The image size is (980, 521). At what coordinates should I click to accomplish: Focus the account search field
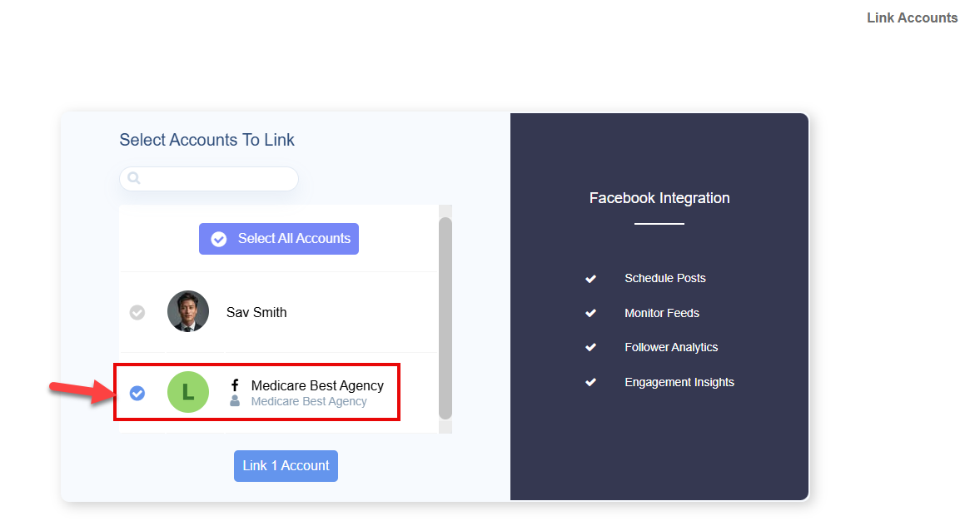[x=209, y=179]
